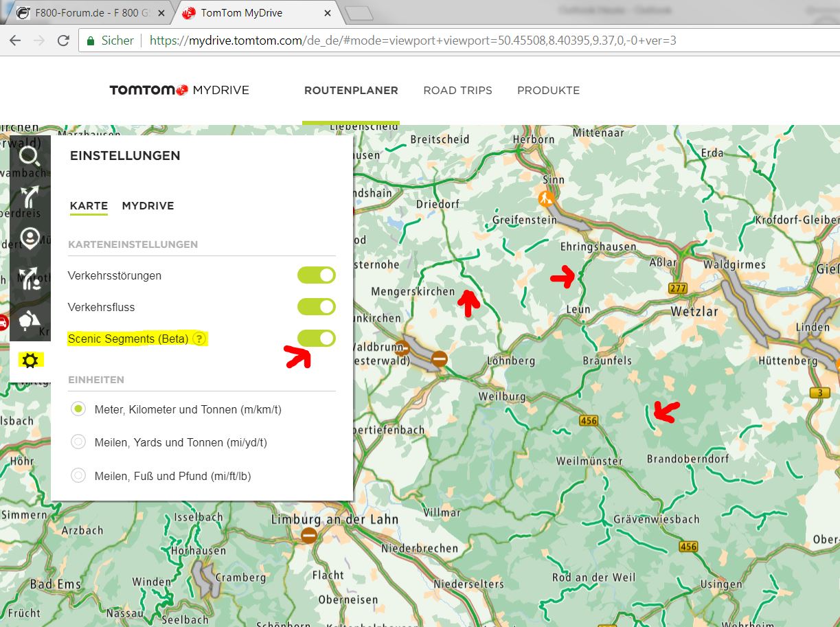This screenshot has height=627, width=840.
Task: Click the help question mark beside Scenic Segments
Action: pos(199,339)
